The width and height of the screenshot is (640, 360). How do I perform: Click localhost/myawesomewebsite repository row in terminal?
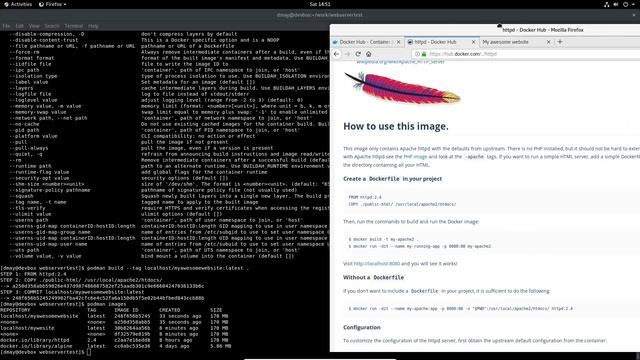pyautogui.click(x=114, y=316)
